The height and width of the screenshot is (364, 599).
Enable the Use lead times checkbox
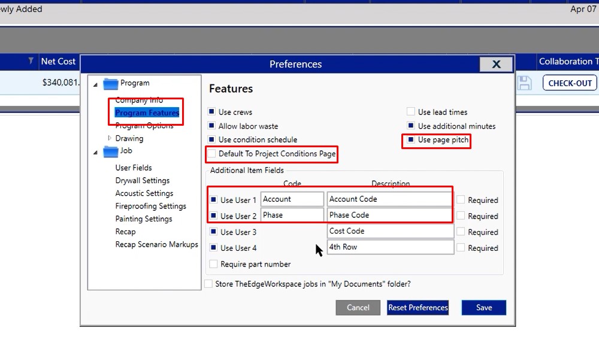411,112
